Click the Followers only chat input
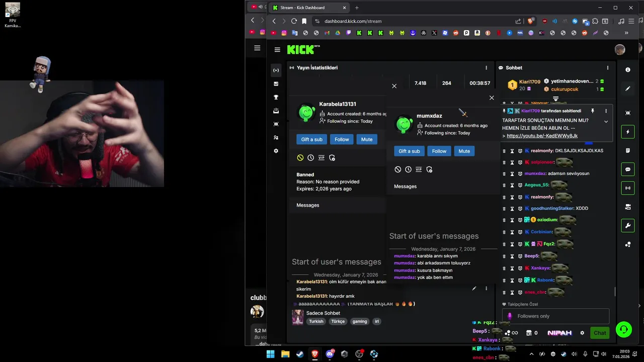Image resolution: width=644 pixels, height=362 pixels. click(x=555, y=316)
